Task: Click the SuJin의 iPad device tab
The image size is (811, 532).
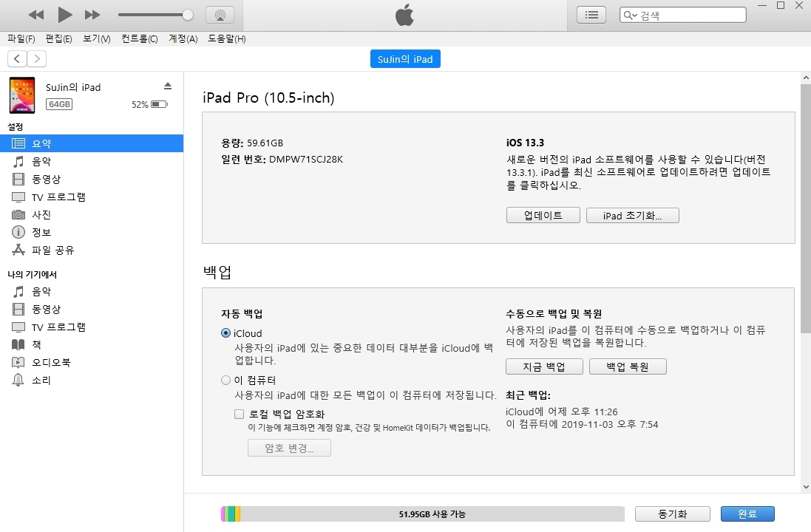Action: (405, 59)
